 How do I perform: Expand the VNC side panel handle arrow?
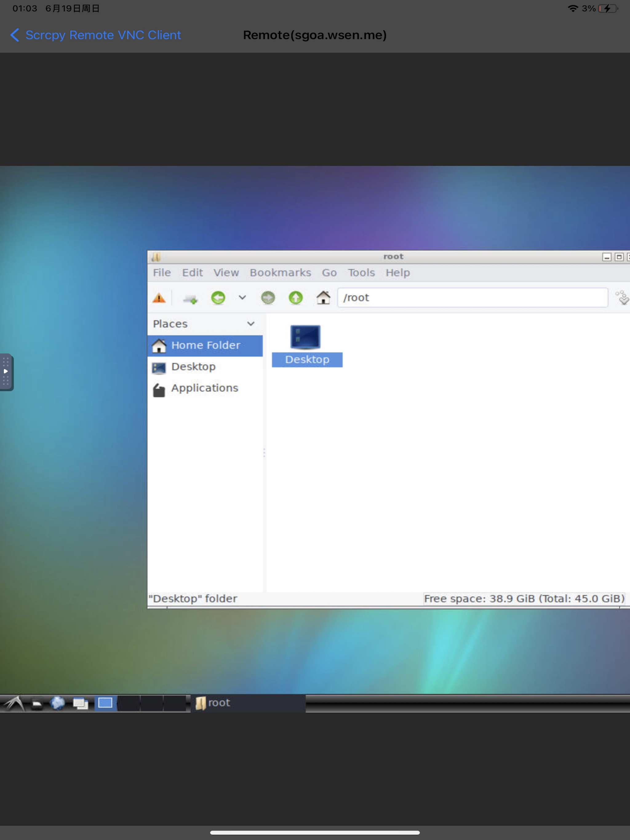(x=6, y=371)
